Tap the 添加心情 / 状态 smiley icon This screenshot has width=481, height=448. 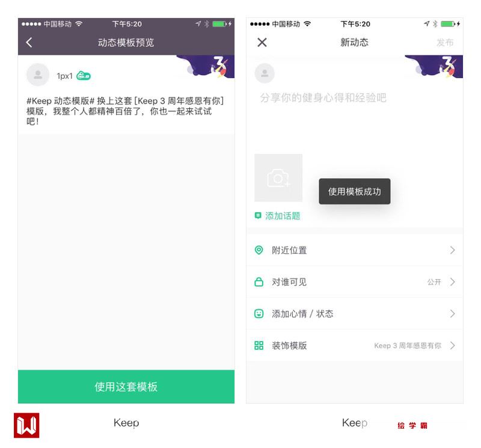pyautogui.click(x=259, y=314)
